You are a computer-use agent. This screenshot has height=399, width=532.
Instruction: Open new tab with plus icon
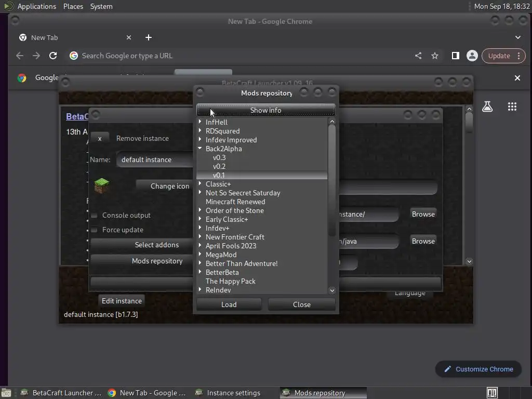pos(149,37)
